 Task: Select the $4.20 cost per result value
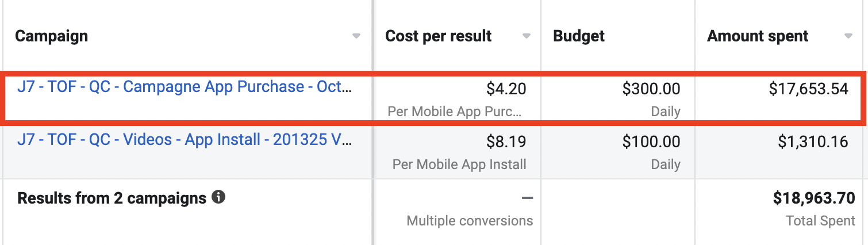pyautogui.click(x=506, y=89)
